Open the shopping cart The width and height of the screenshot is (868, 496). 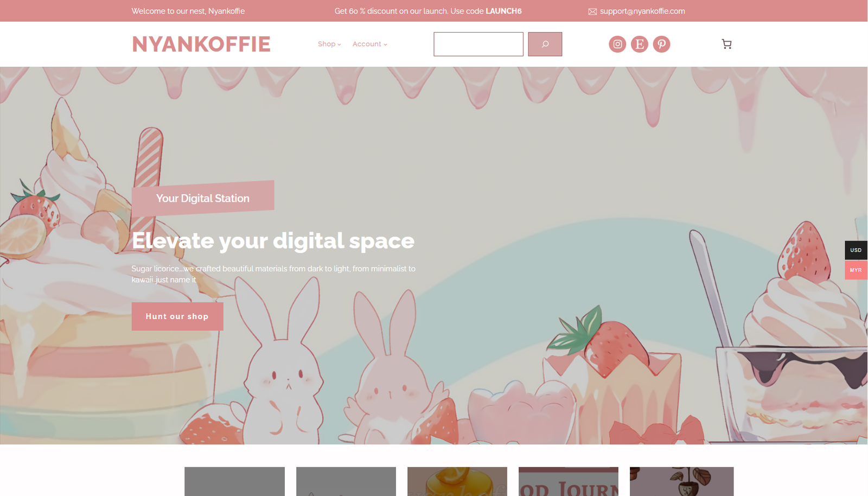click(727, 44)
